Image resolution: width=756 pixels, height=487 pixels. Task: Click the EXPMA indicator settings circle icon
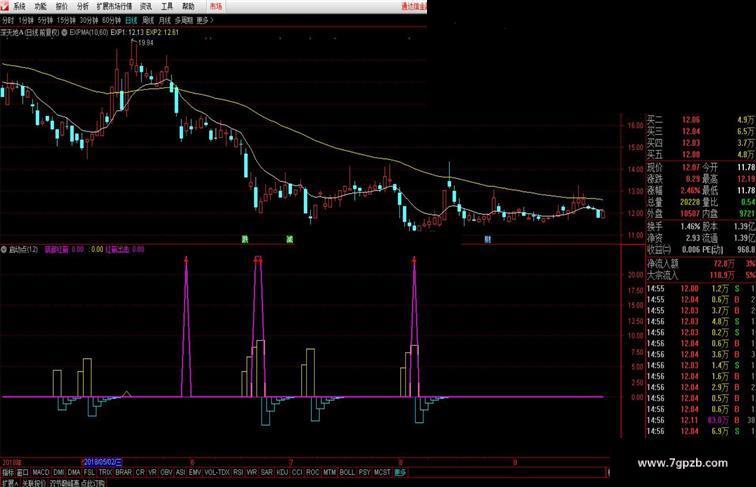tap(64, 33)
